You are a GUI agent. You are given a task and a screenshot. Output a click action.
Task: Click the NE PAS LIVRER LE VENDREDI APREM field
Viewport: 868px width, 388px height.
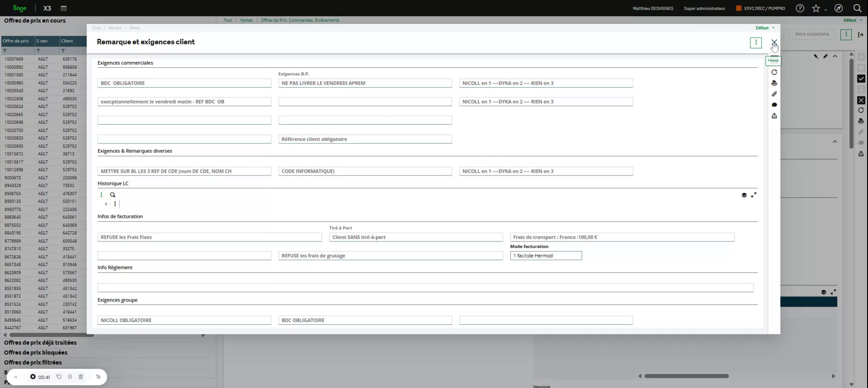coord(365,83)
